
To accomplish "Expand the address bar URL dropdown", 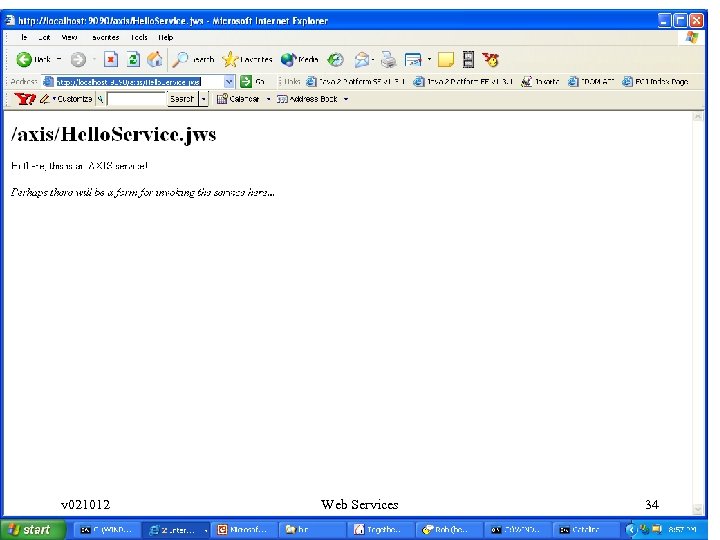I will pyautogui.click(x=229, y=82).
